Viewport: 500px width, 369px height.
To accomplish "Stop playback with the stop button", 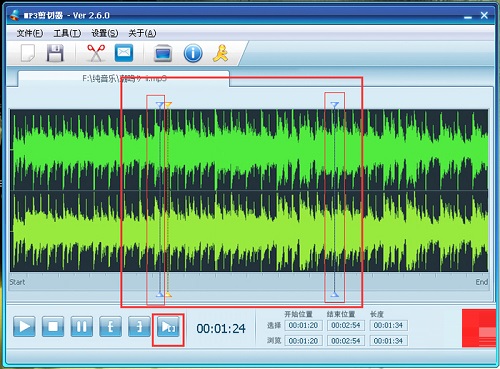I will [53, 326].
